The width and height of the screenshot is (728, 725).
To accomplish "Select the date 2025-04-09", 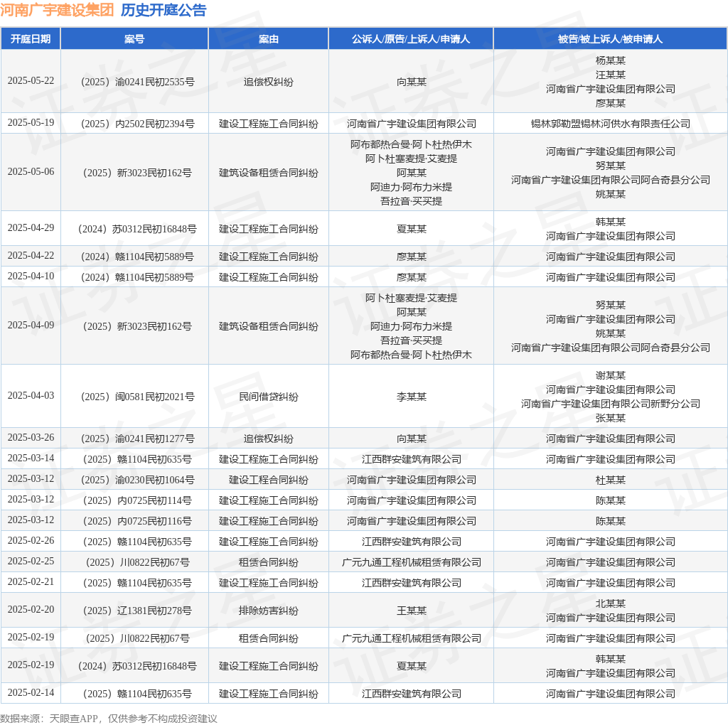I will 31,326.
